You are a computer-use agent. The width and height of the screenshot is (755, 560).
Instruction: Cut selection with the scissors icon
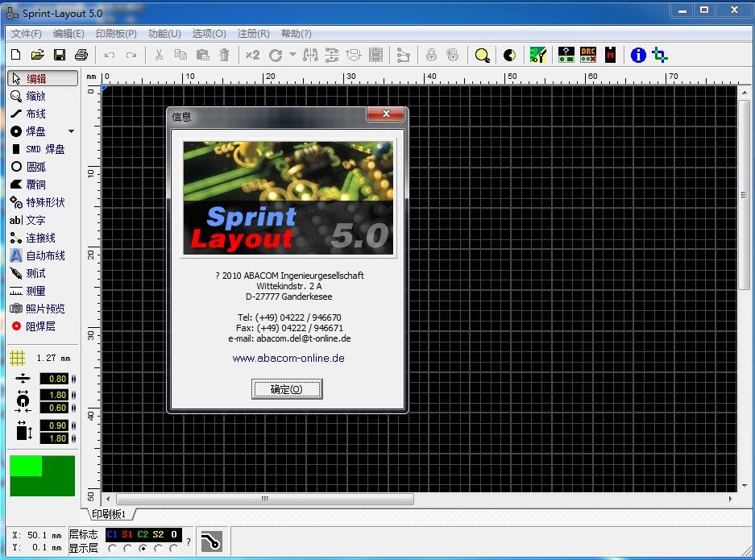coord(159,55)
